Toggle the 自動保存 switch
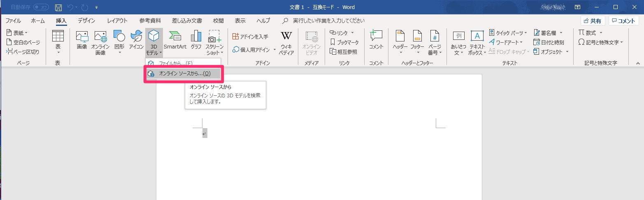Viewport: 644px width, 200px height. [x=41, y=7]
